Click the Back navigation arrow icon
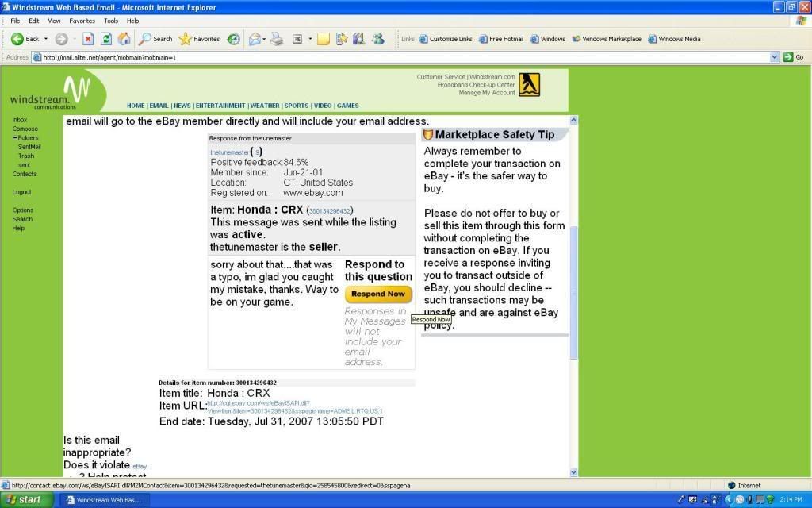Image resolution: width=812 pixels, height=508 pixels. point(17,38)
